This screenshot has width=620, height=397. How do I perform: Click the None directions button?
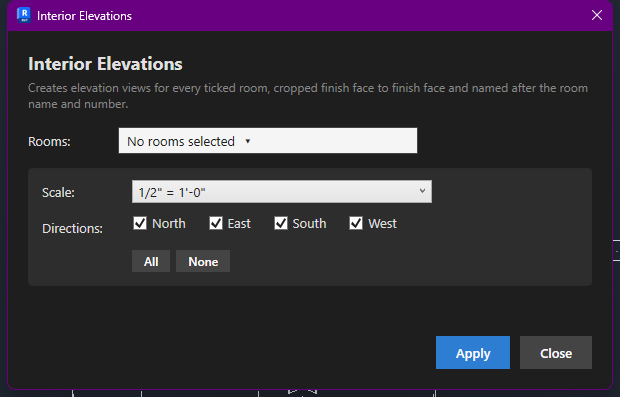203,261
